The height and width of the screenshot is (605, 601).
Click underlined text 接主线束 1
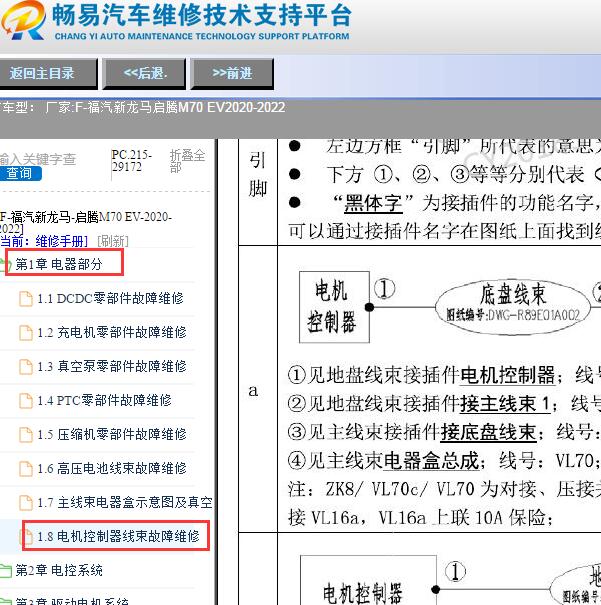[x=505, y=404]
